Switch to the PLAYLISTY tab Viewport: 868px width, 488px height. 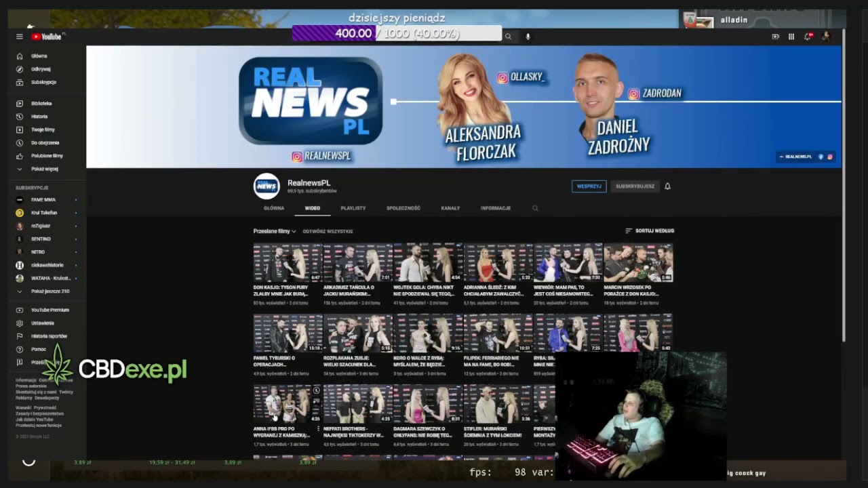pyautogui.click(x=353, y=208)
